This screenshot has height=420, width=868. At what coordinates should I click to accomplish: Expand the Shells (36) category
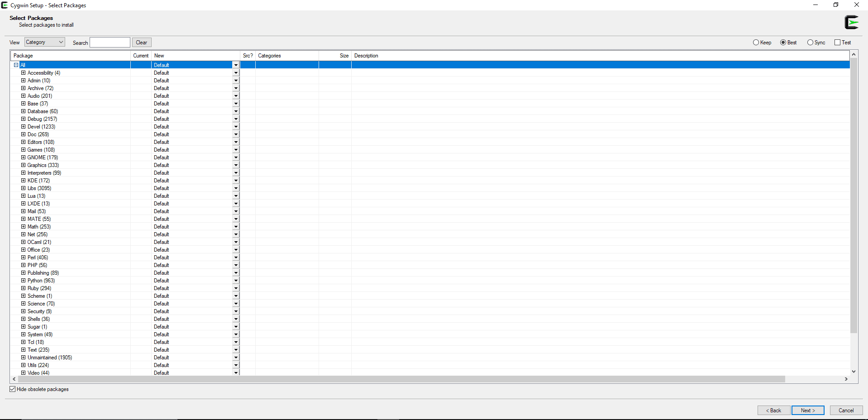23,319
